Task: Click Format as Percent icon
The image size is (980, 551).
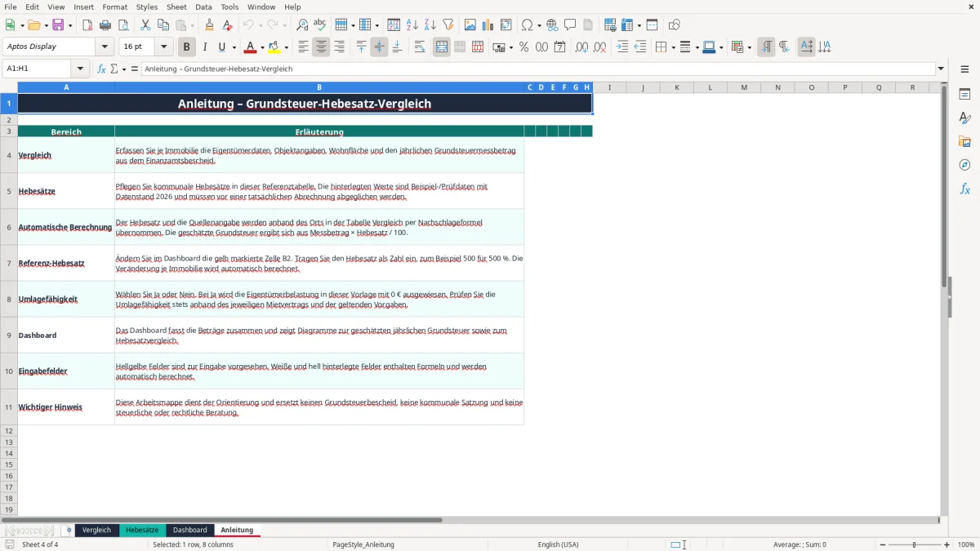Action: click(x=523, y=47)
